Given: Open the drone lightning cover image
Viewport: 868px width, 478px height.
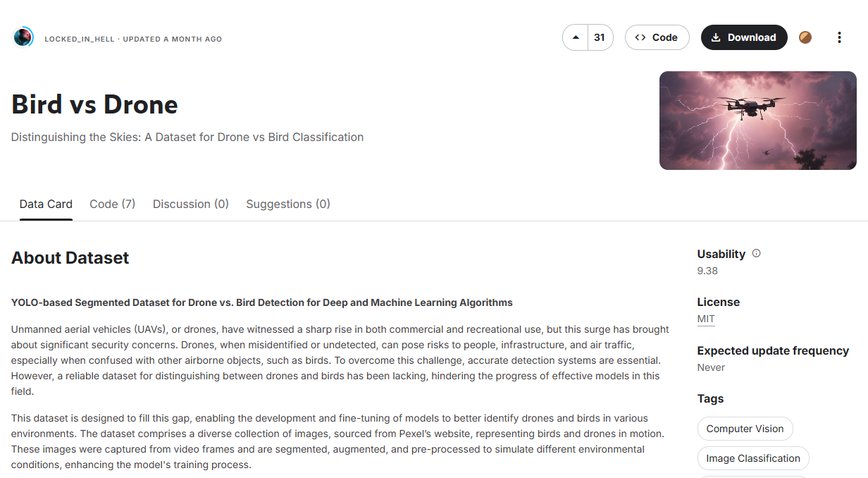Looking at the screenshot, I should tap(758, 121).
